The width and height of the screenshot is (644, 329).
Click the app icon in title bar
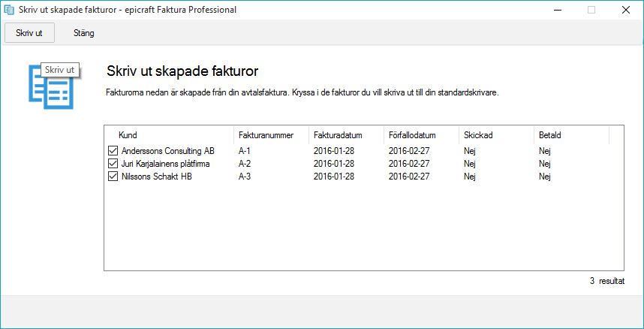pos(8,10)
